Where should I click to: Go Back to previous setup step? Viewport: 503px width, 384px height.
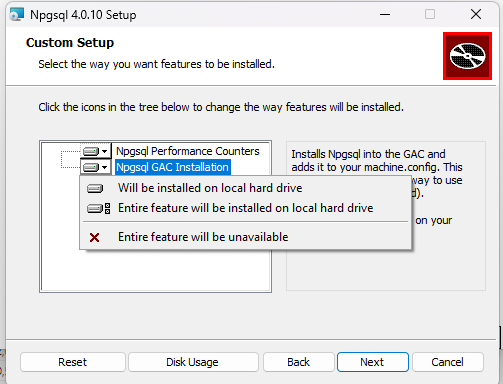[x=299, y=362]
